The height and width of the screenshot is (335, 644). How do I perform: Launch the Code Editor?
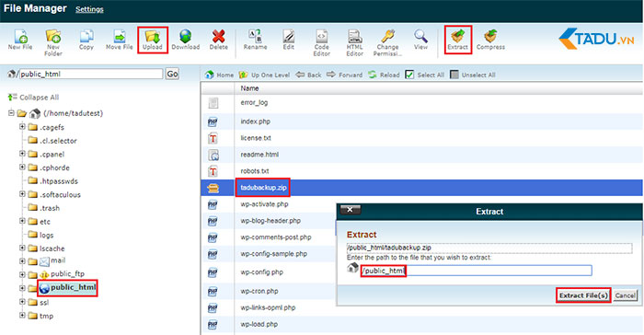tap(322, 42)
